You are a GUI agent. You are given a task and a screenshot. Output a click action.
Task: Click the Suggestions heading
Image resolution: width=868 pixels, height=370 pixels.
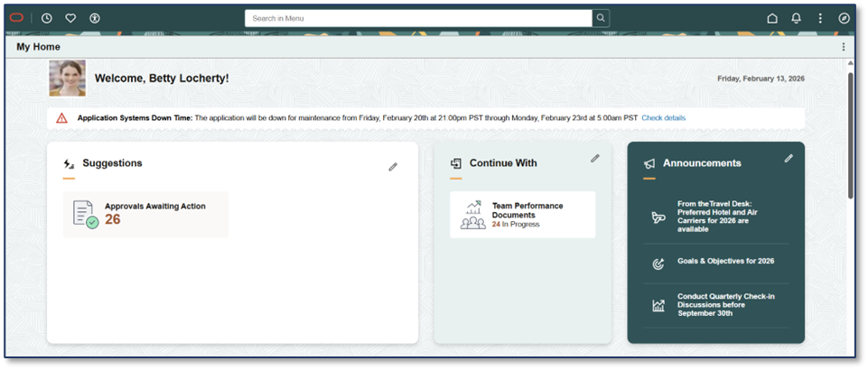click(x=112, y=163)
